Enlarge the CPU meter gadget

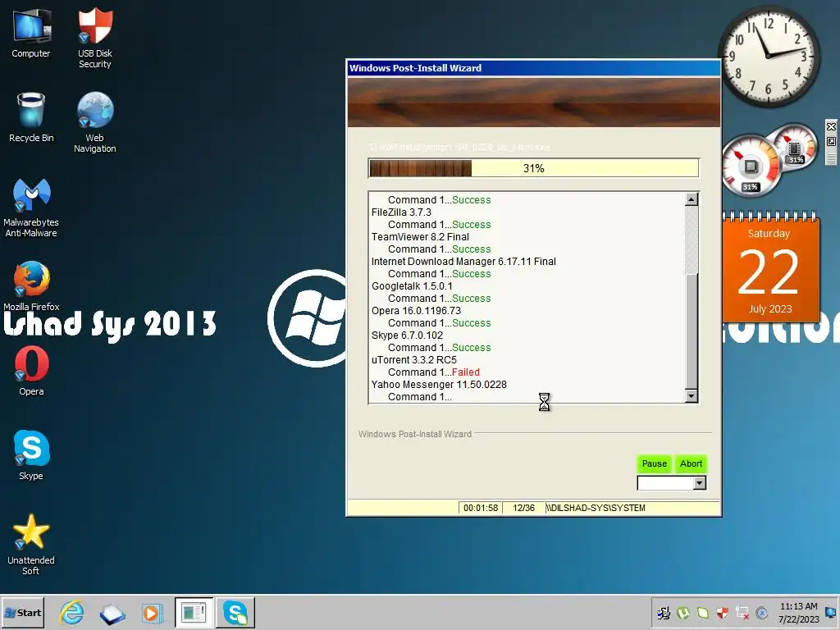coord(831,141)
